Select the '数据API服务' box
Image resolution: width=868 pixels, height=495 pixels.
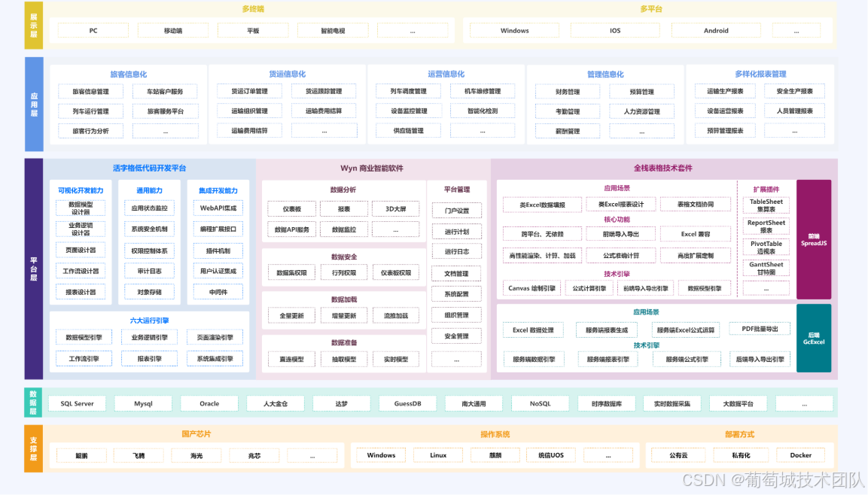[292, 229]
